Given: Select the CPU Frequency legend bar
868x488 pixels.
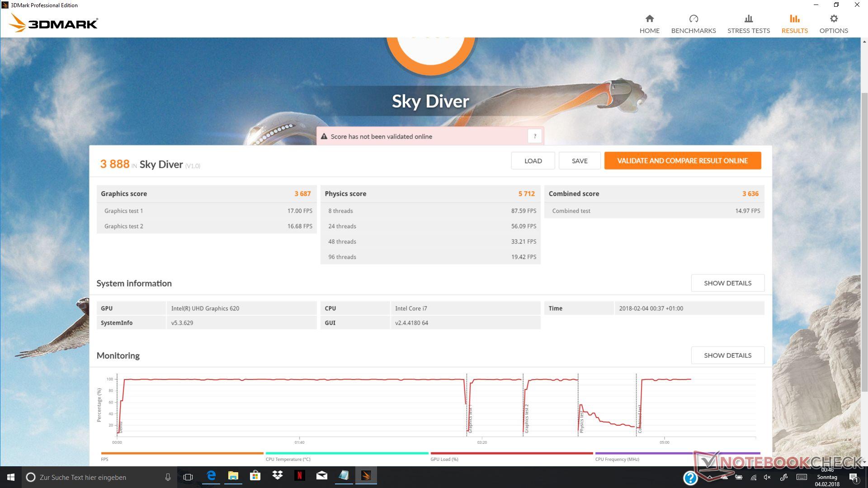Looking at the screenshot, I should click(x=678, y=453).
